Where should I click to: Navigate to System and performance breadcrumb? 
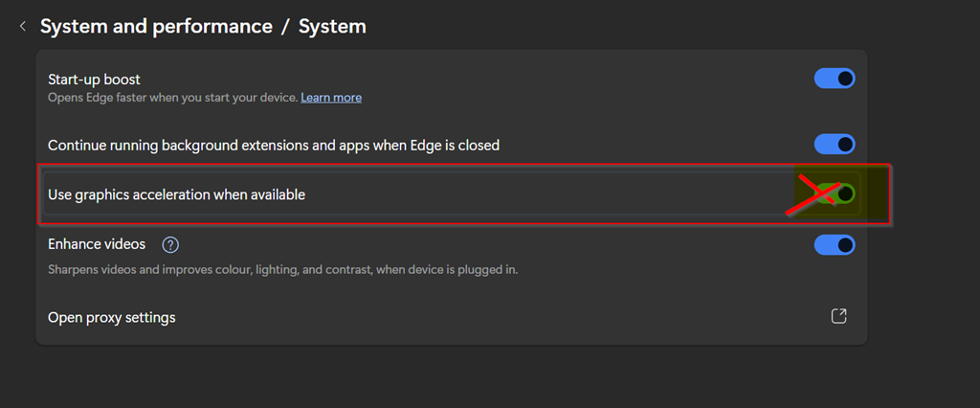coord(156,27)
